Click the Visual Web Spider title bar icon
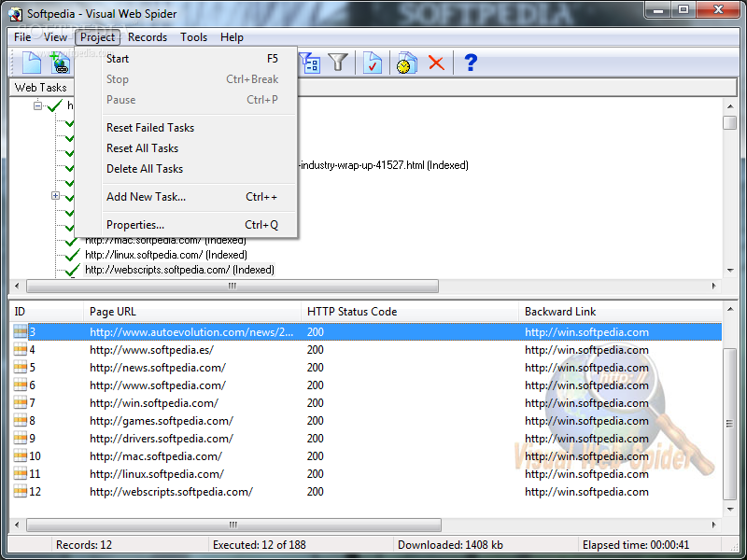The image size is (747, 560). coord(15,14)
